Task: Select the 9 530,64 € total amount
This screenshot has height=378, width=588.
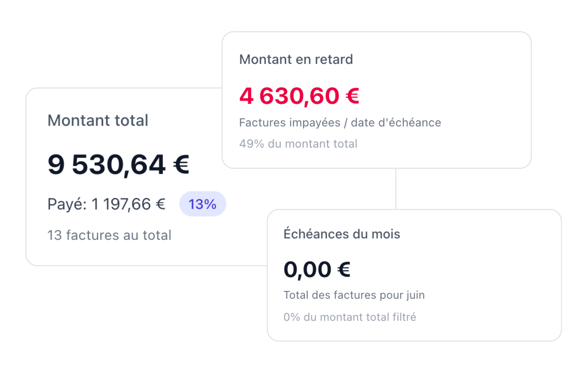Action: (118, 165)
